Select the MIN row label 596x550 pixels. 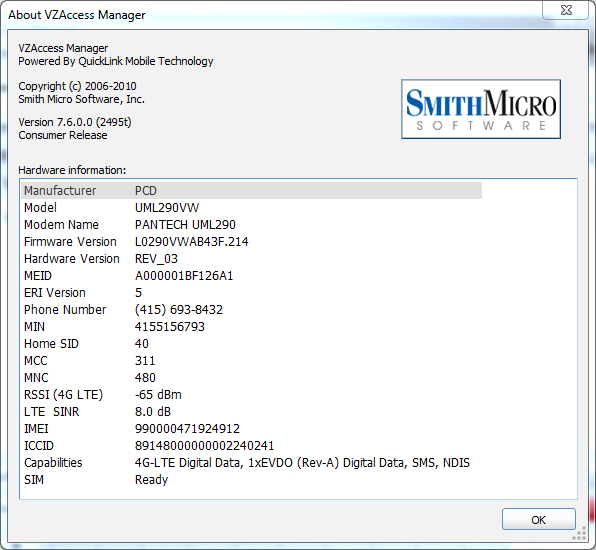(35, 327)
